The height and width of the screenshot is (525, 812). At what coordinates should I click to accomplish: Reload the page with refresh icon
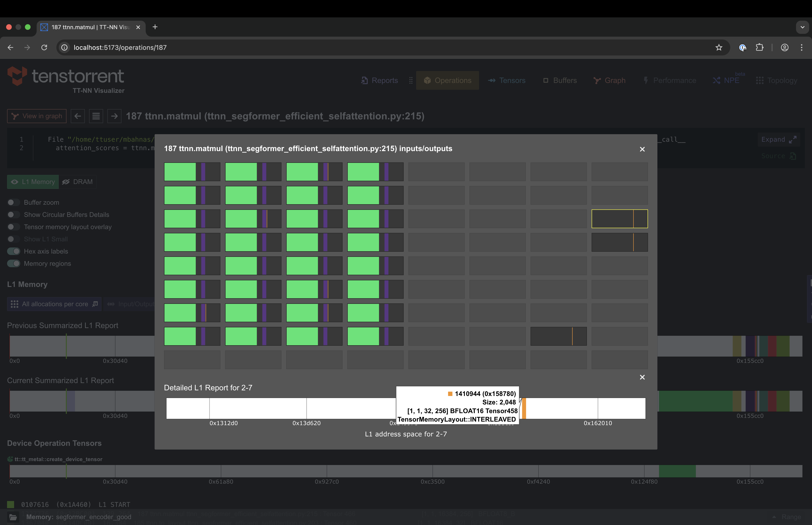coord(44,48)
